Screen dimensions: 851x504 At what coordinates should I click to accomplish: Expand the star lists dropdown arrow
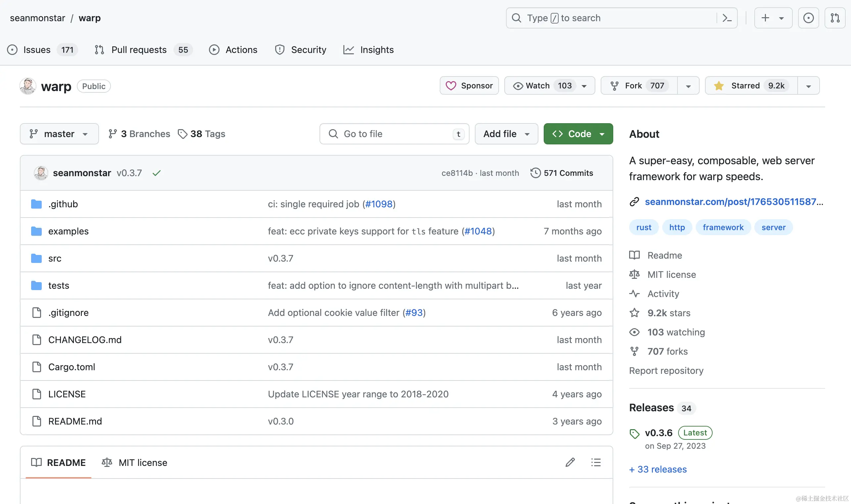[808, 86]
